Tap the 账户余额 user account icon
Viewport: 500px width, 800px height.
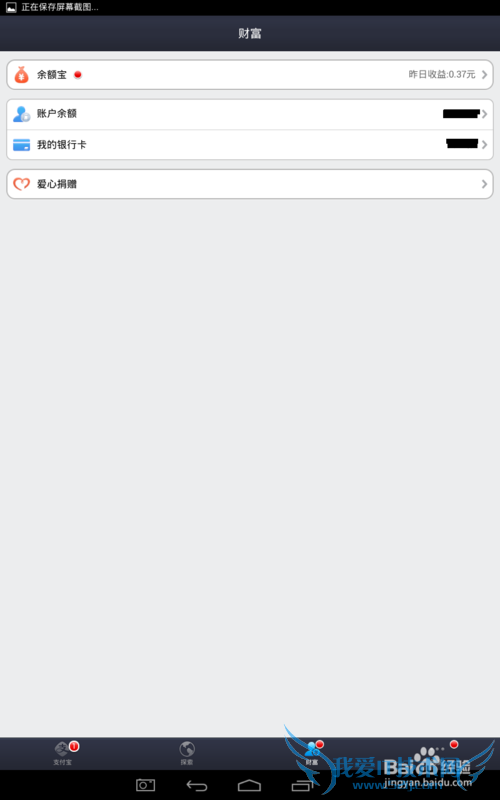click(x=21, y=114)
